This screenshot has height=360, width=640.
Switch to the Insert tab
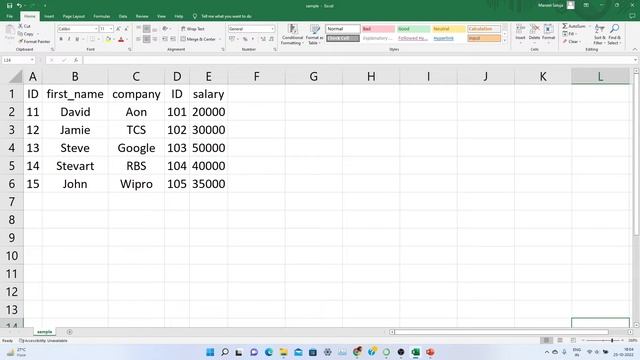tap(49, 16)
